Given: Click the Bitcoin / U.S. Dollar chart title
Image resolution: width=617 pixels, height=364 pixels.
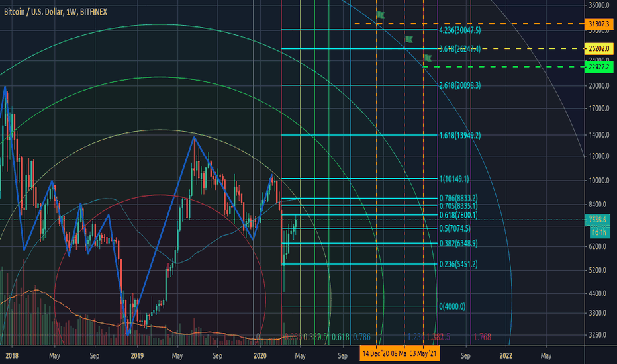Looking at the screenshot, I should (56, 12).
